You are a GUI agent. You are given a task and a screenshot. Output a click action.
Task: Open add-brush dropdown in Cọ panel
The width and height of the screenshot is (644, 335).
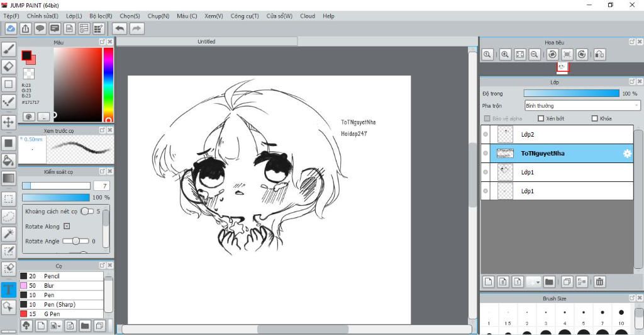(55, 326)
